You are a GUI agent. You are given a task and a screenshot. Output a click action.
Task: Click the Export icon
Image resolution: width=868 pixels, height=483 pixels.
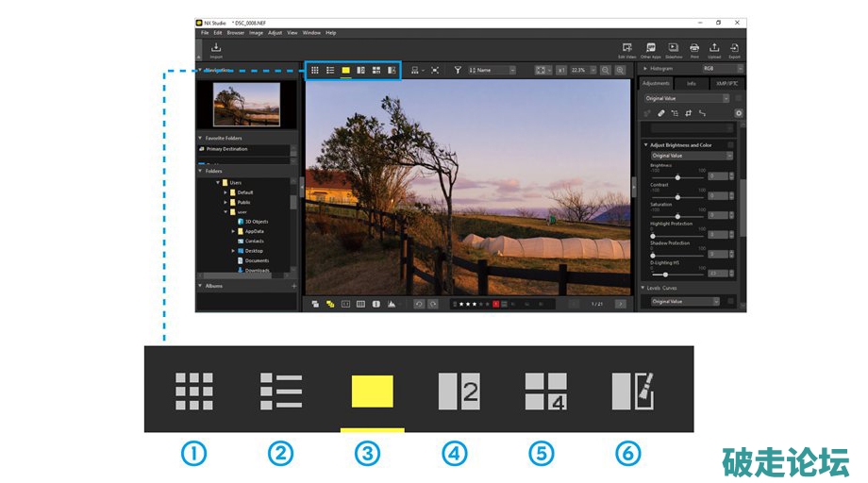click(734, 49)
